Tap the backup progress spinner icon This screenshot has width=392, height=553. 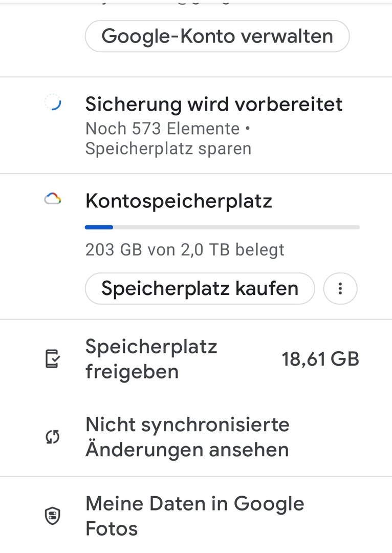click(x=53, y=104)
